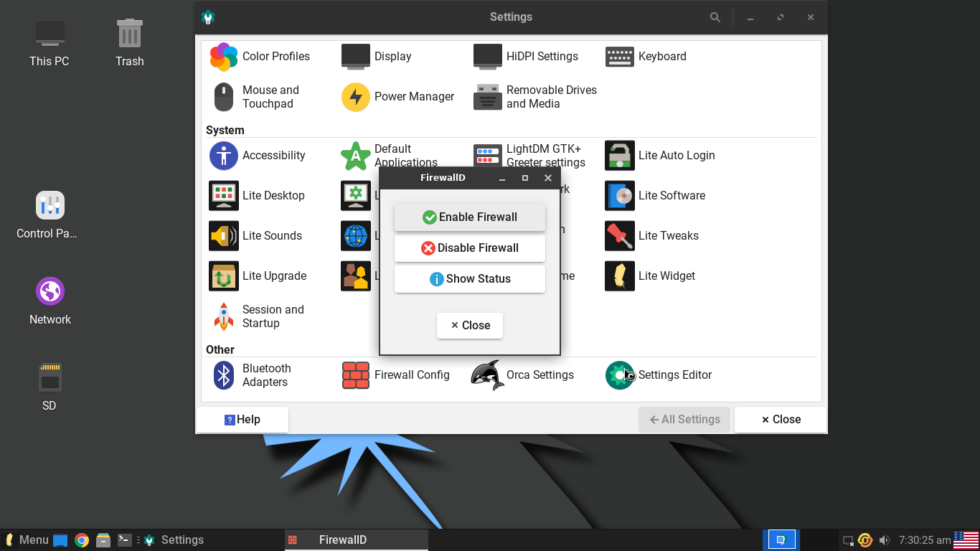Maximize the FirewallD dialog
This screenshot has width=980, height=551.
(525, 178)
